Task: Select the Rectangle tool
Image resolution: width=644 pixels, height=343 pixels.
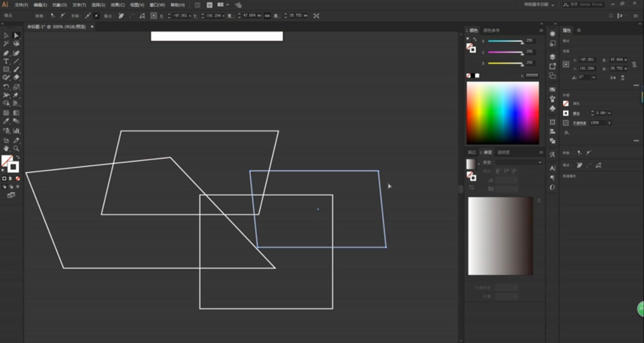Action: [x=6, y=69]
